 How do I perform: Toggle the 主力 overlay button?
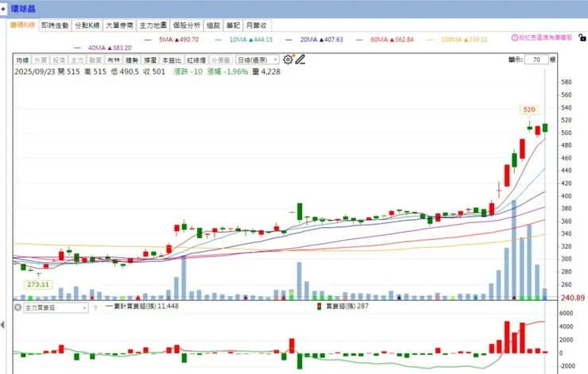tap(77, 60)
